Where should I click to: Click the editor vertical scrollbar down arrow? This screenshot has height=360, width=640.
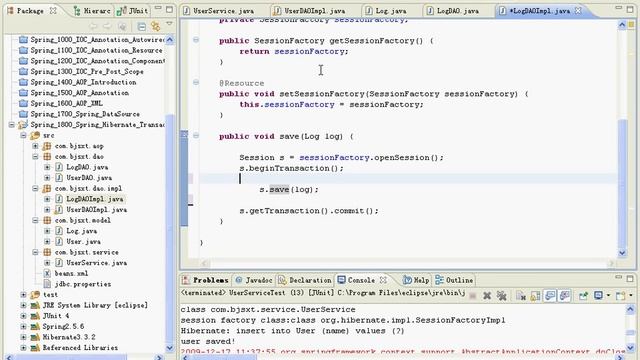click(x=622, y=253)
